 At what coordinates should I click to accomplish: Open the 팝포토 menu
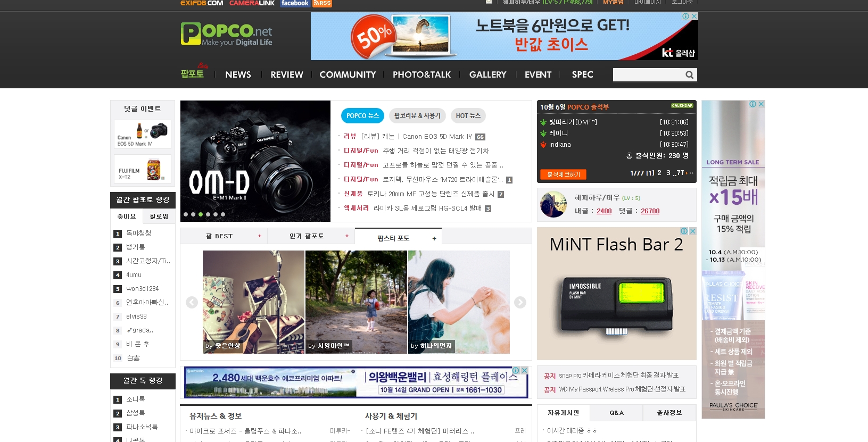click(x=192, y=73)
